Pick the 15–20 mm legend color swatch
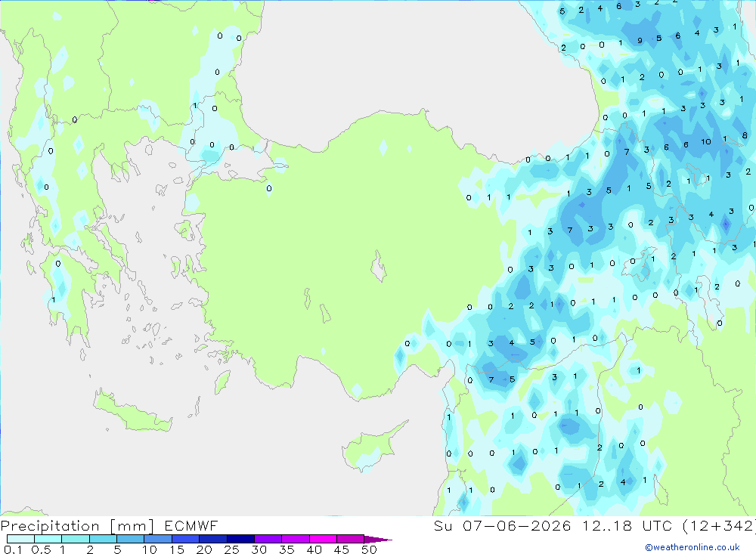This screenshot has width=756, height=554. click(x=186, y=539)
